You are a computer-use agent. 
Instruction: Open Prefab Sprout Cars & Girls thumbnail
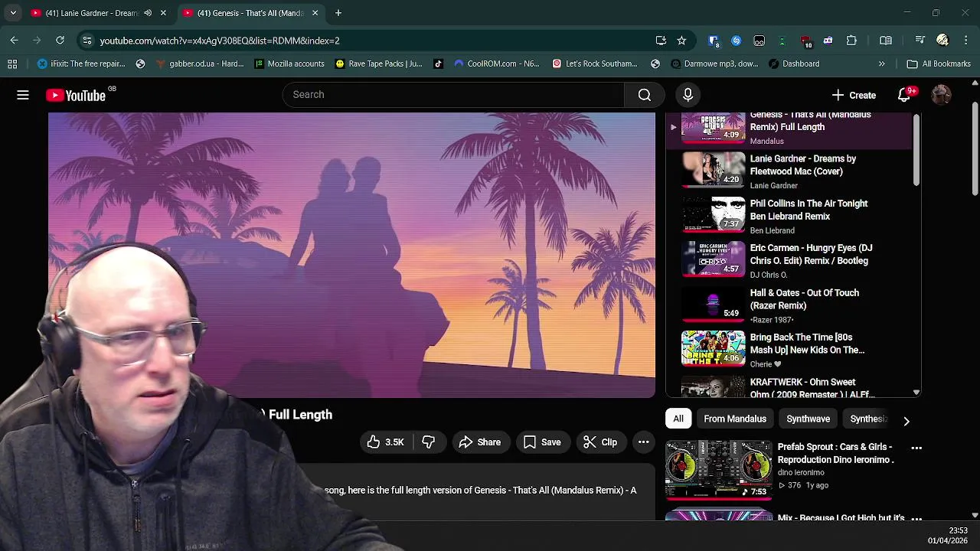coord(719,469)
